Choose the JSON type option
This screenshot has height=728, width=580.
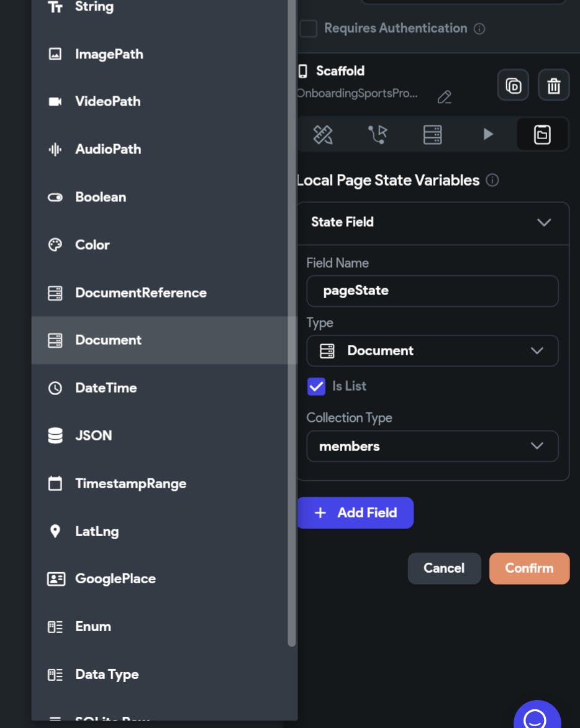(x=94, y=435)
